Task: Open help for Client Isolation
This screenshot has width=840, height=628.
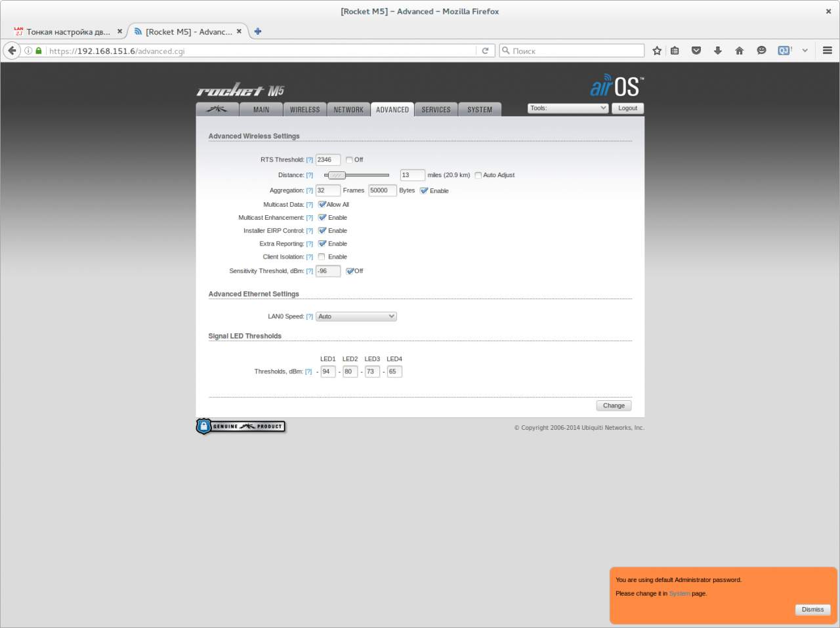Action: coord(310,257)
